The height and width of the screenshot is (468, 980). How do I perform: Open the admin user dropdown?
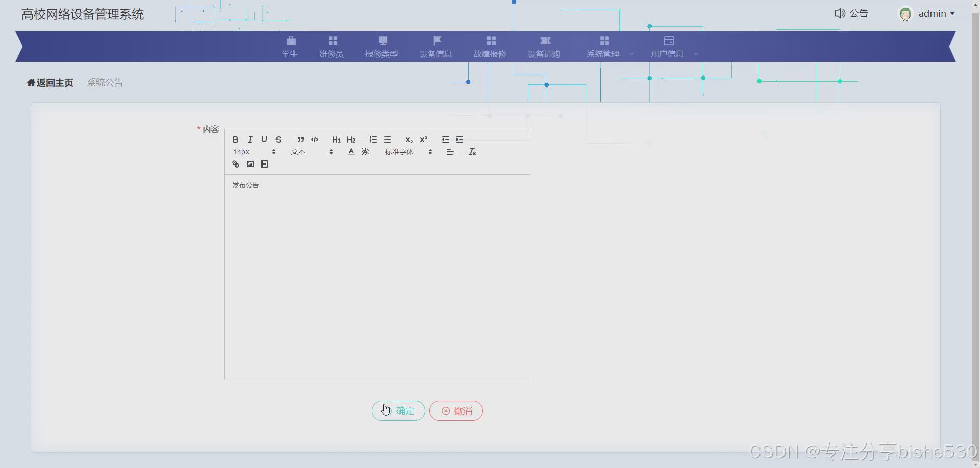pyautogui.click(x=937, y=14)
